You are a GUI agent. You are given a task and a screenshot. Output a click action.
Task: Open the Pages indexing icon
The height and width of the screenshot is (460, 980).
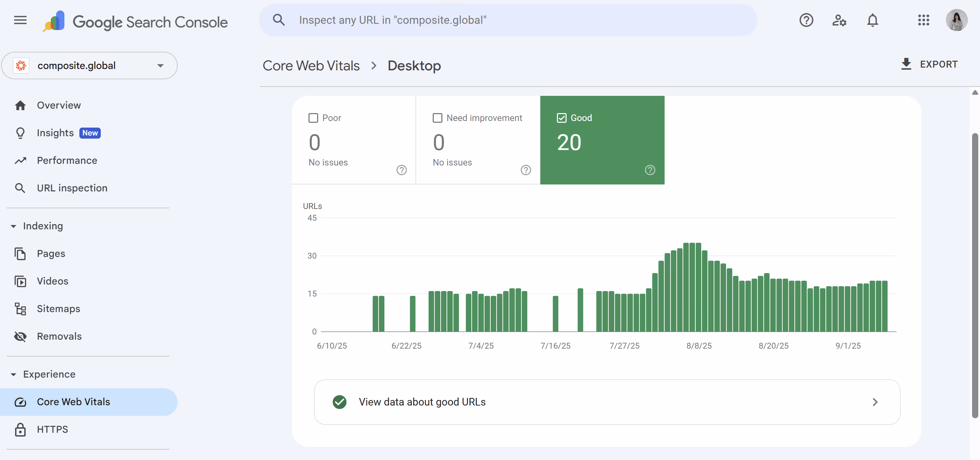[21, 253]
